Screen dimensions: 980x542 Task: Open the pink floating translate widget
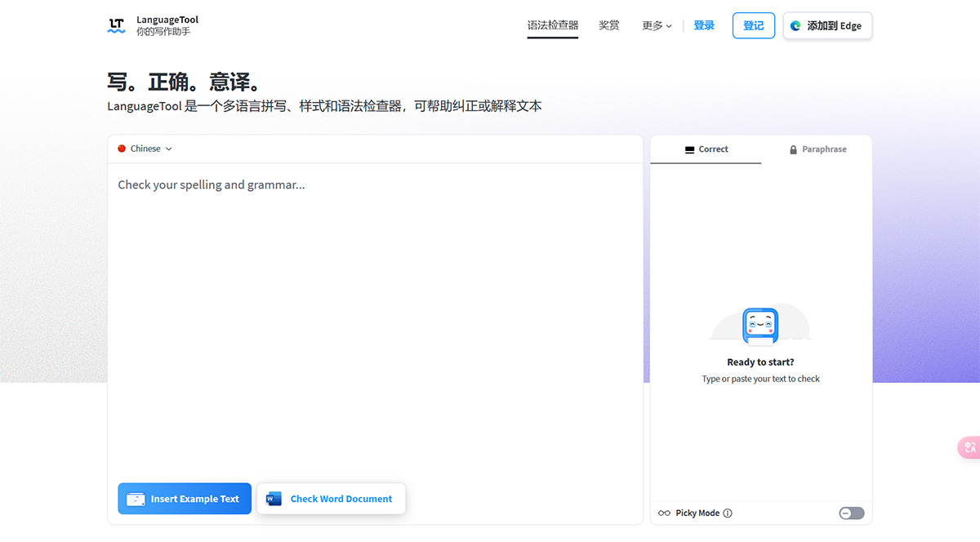(969, 447)
